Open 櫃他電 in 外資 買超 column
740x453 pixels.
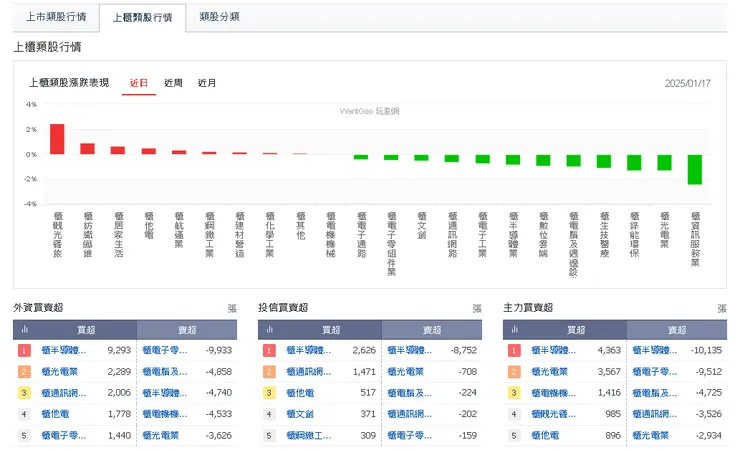tap(55, 414)
